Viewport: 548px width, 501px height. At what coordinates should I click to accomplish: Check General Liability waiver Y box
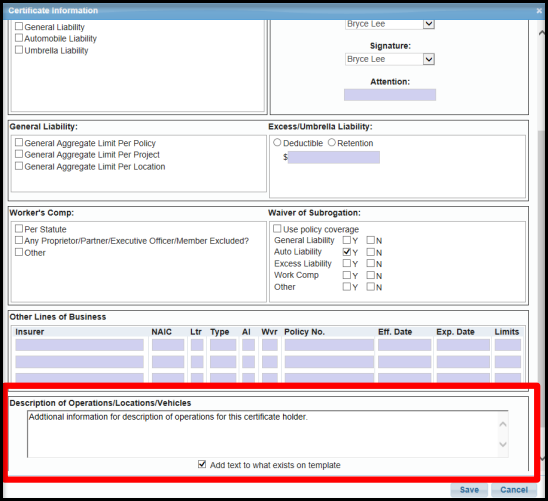click(347, 240)
